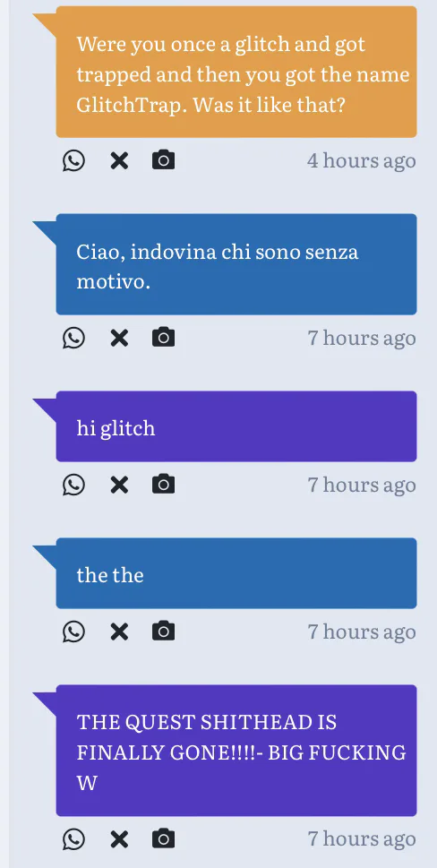Image resolution: width=437 pixels, height=868 pixels.
Task: Save GlitchTrap message as image with camera icon
Action: click(163, 160)
